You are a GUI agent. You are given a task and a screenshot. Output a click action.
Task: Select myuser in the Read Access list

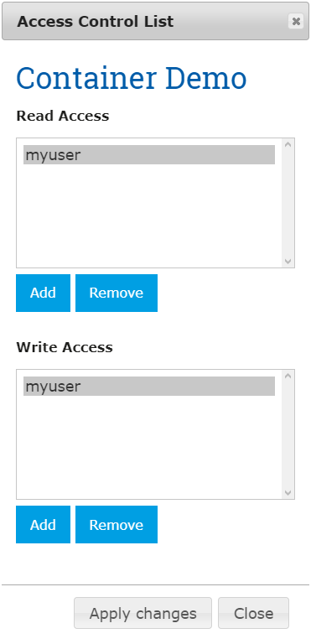[149, 155]
